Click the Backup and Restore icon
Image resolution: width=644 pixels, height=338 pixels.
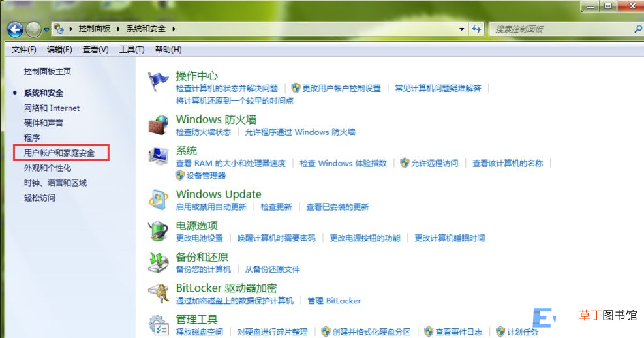tap(158, 262)
